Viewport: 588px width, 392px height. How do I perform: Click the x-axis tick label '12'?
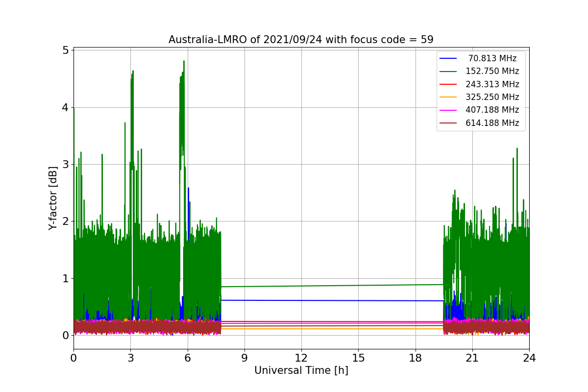pyautogui.click(x=301, y=358)
